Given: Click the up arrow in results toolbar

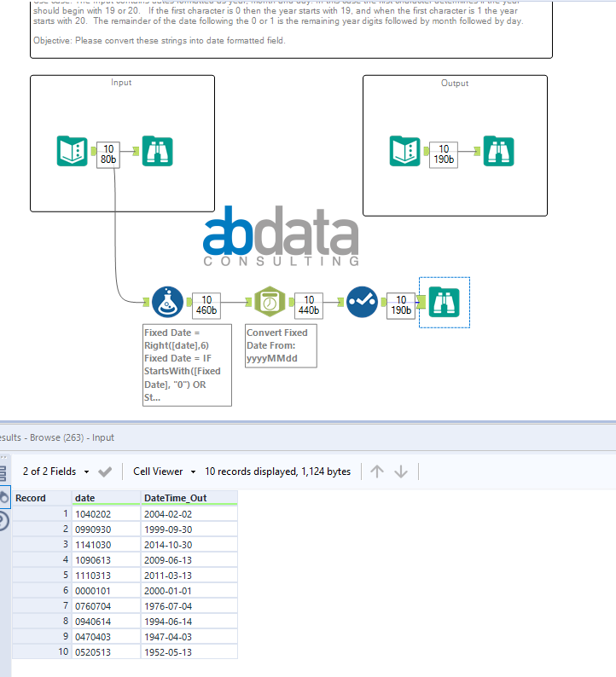Looking at the screenshot, I should point(377,472).
